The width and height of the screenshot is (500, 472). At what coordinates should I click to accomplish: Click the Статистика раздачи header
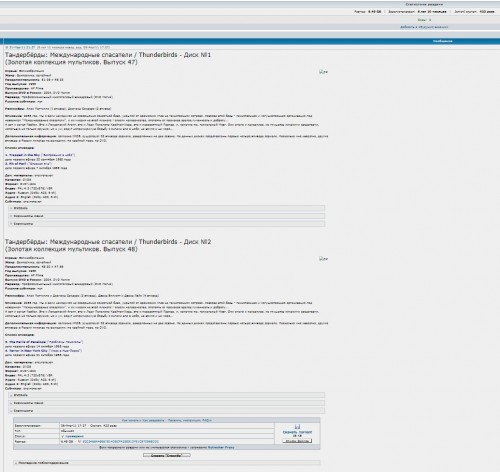pos(424,4)
